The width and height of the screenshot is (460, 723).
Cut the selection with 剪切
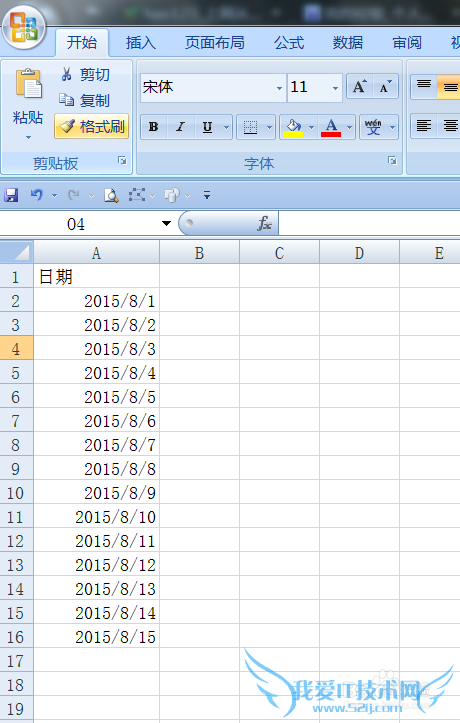pyautogui.click(x=86, y=74)
